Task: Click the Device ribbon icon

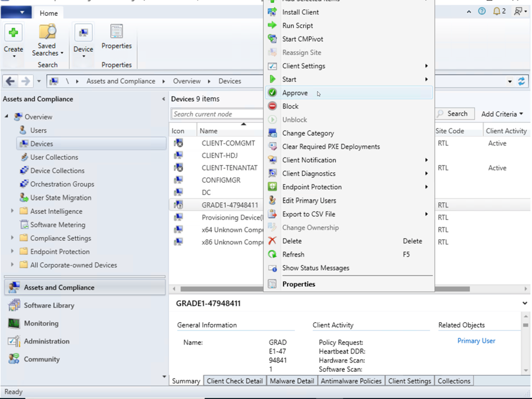Action: tap(83, 33)
